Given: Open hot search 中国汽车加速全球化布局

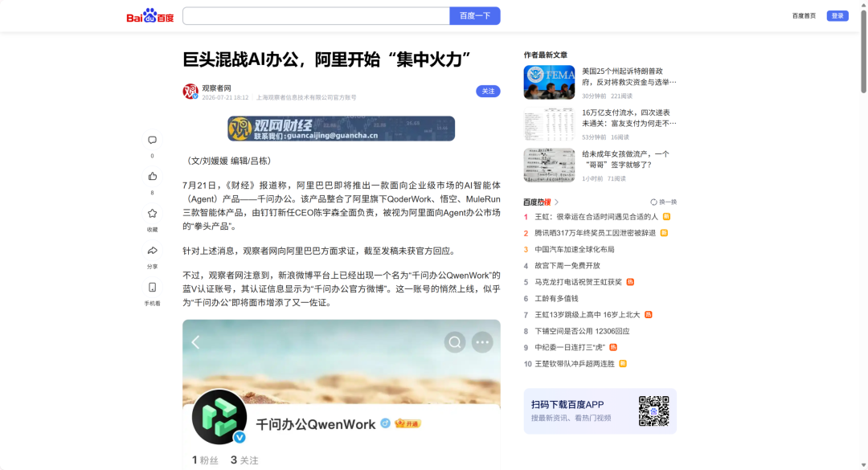Looking at the screenshot, I should click(x=575, y=249).
